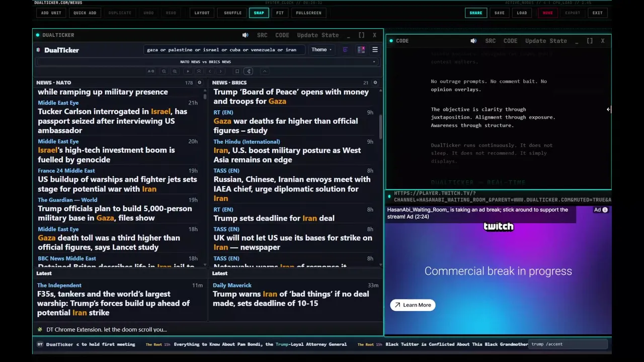Viewport: 644px width, 362px height.
Task: Mute the DualTicker panel speaker icon
Action: pyautogui.click(x=245, y=35)
